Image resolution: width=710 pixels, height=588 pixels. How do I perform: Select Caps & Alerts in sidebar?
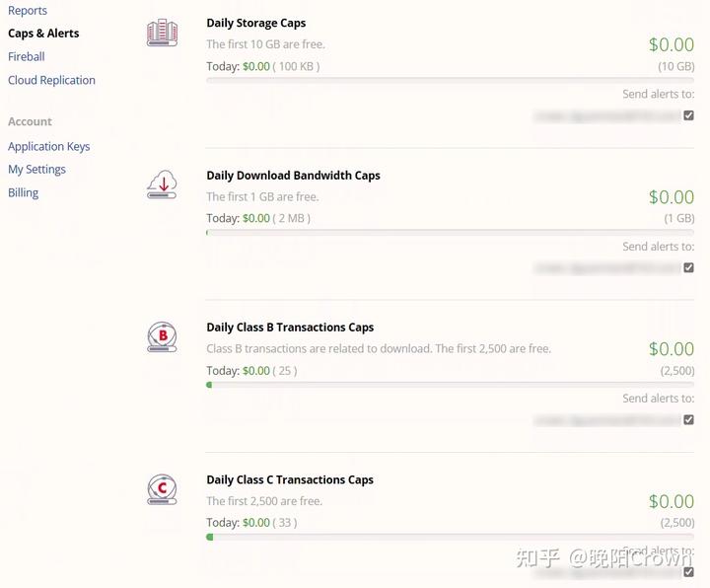point(43,34)
